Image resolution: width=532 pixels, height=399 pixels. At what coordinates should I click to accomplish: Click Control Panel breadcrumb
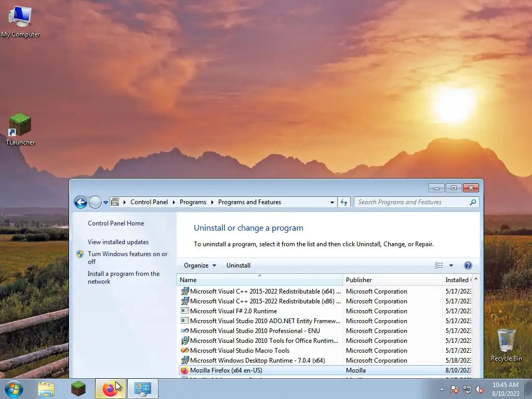pos(149,202)
